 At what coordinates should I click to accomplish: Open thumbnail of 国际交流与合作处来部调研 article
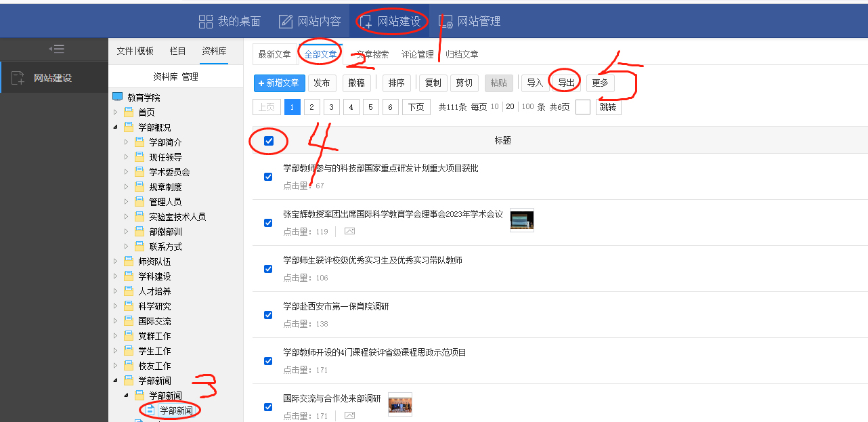[x=399, y=404]
